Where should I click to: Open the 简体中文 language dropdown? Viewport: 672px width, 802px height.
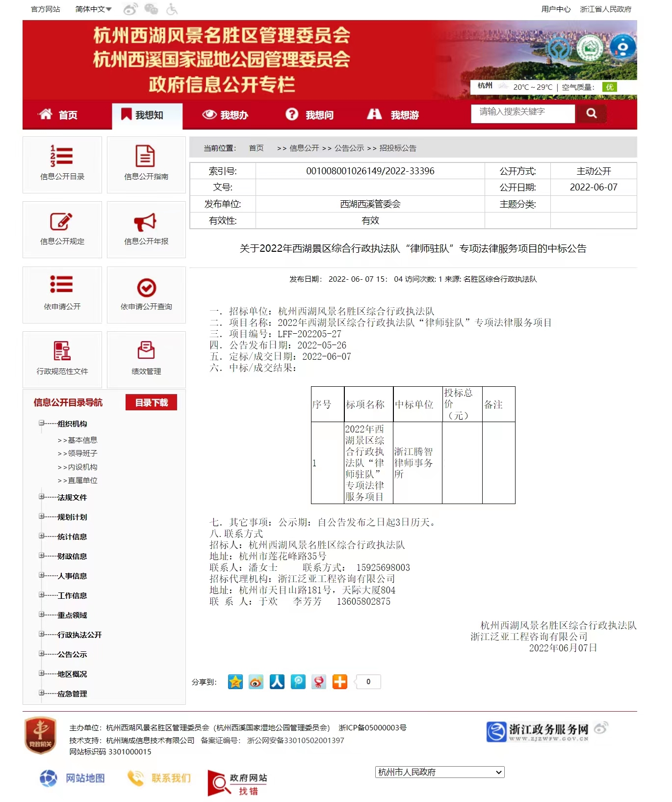coord(93,9)
